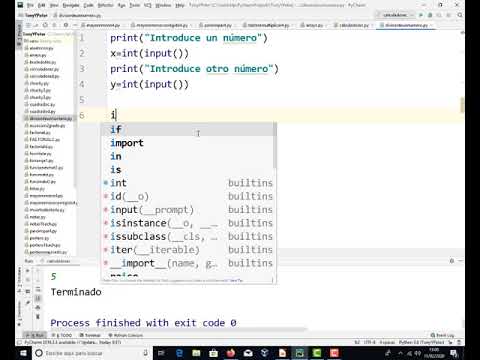Switch to the calculadora.py editor tab
The width and height of the screenshot is (480, 360).
pos(353,25)
